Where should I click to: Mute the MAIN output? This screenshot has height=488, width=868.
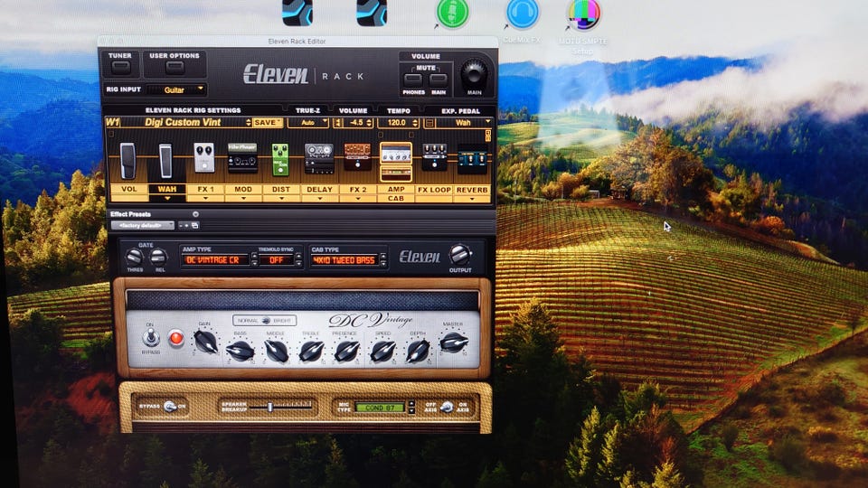click(x=438, y=80)
